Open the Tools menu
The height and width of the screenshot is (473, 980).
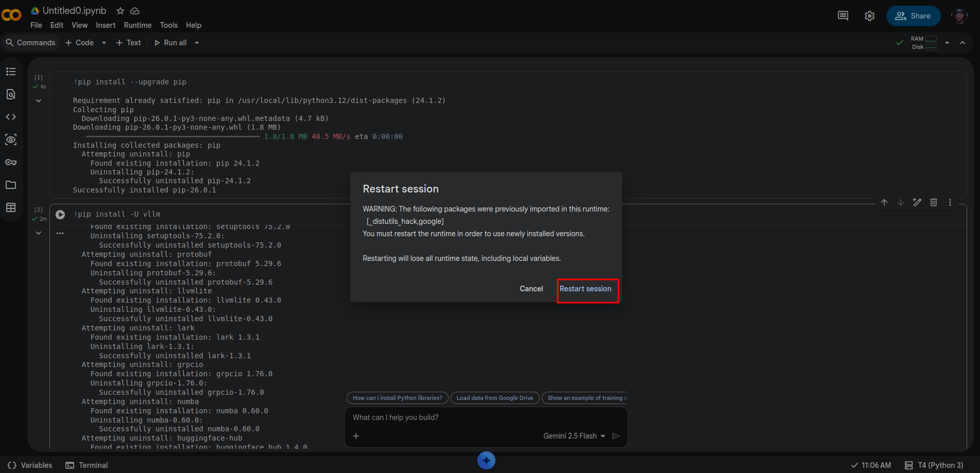(168, 25)
